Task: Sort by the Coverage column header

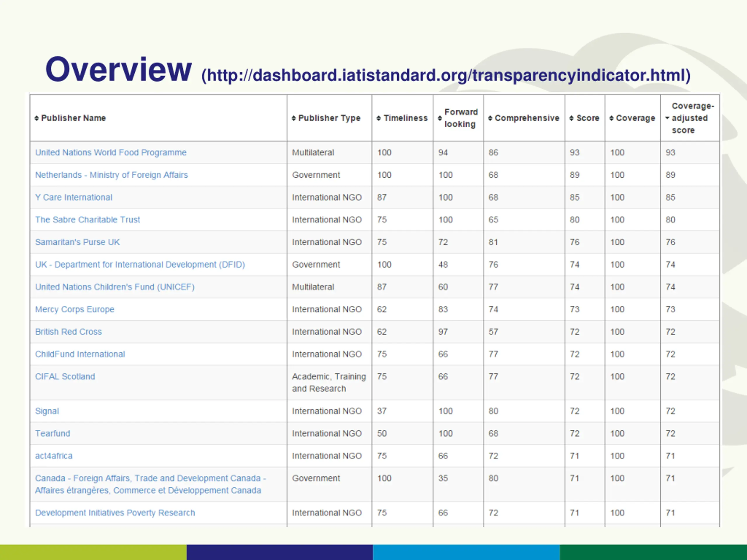Action: [632, 118]
